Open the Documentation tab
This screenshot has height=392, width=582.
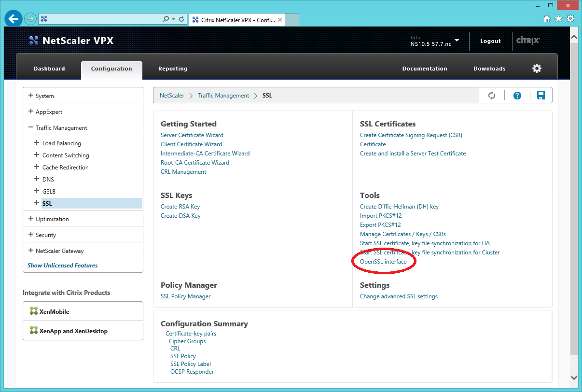425,69
